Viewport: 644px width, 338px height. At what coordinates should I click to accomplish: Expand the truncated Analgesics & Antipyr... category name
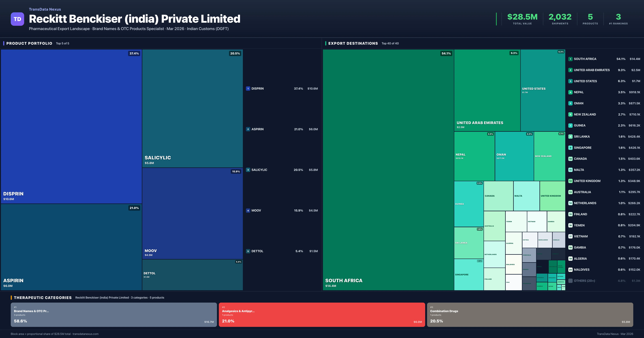(x=238, y=311)
